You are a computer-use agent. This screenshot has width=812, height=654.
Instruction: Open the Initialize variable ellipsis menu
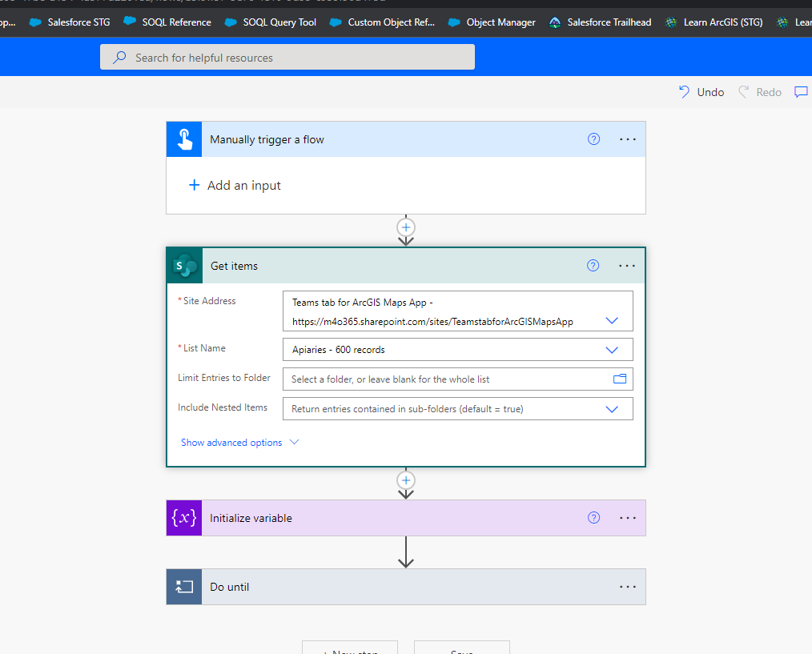point(628,518)
